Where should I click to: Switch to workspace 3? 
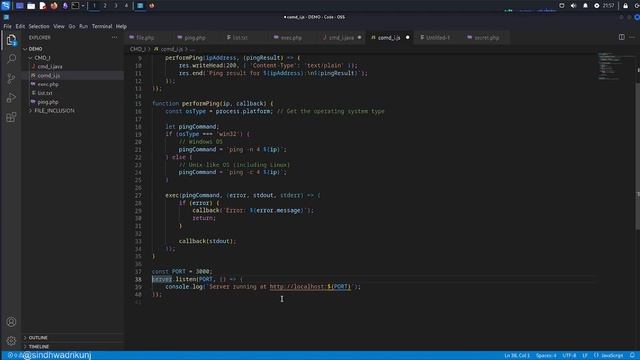(x=116, y=6)
